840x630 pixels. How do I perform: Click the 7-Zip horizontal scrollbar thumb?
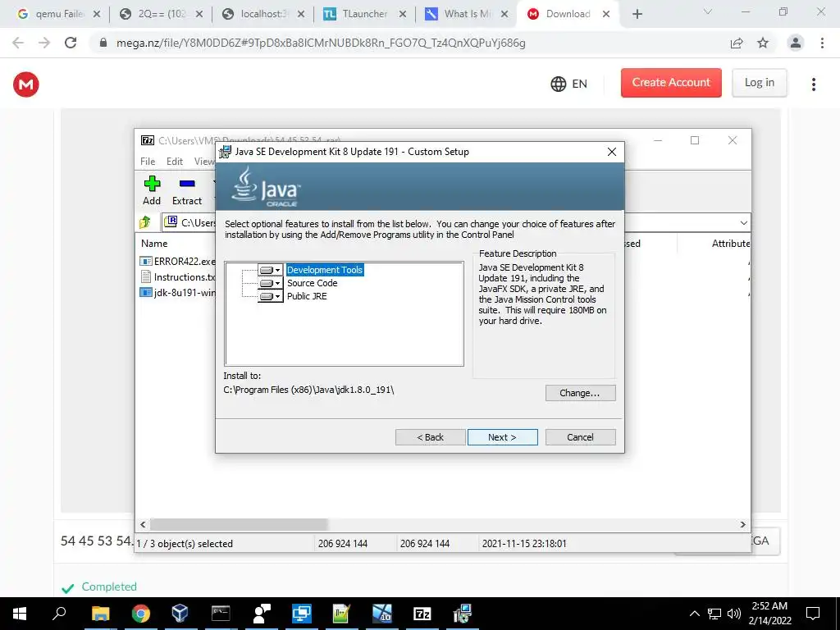click(239, 524)
